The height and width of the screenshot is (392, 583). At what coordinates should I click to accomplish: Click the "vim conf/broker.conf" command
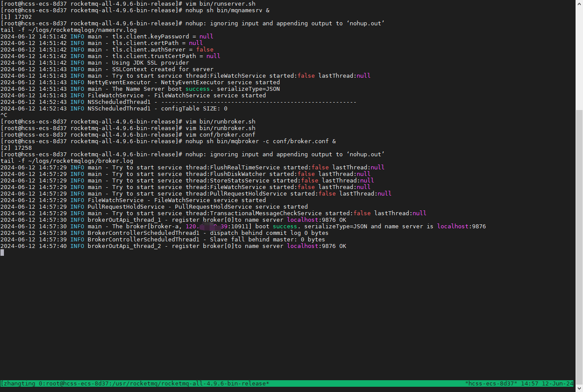(x=221, y=135)
